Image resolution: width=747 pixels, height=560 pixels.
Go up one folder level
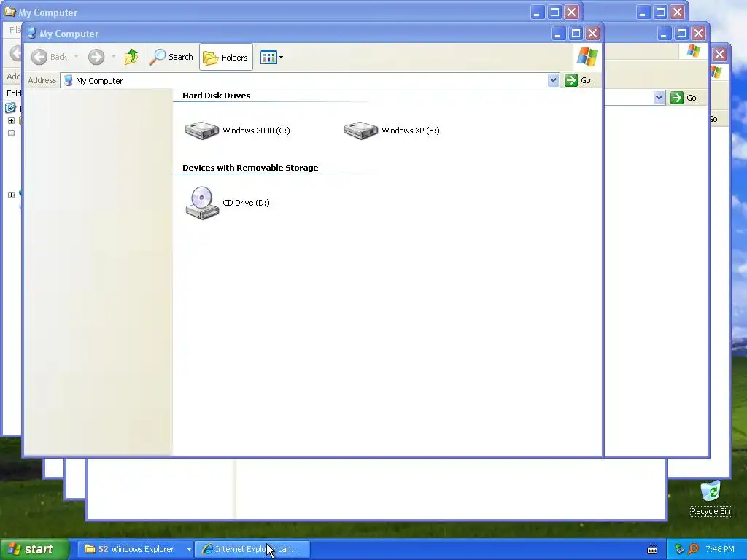point(131,57)
